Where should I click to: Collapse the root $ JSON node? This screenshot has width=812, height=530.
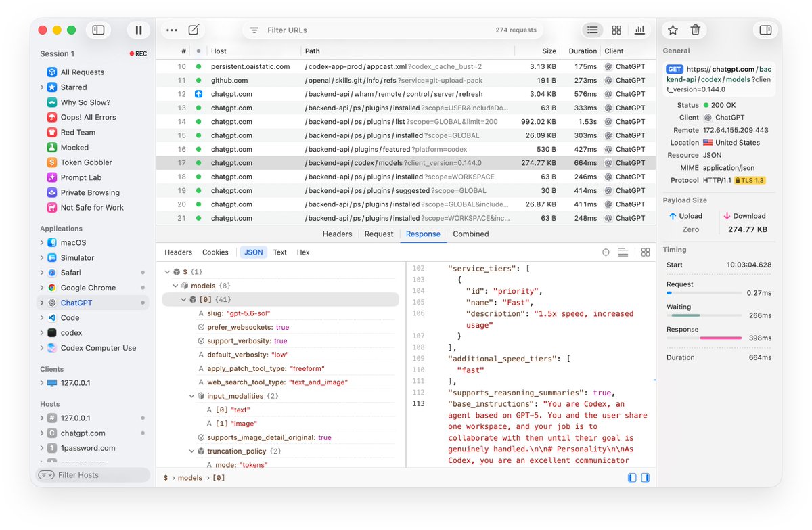click(168, 272)
